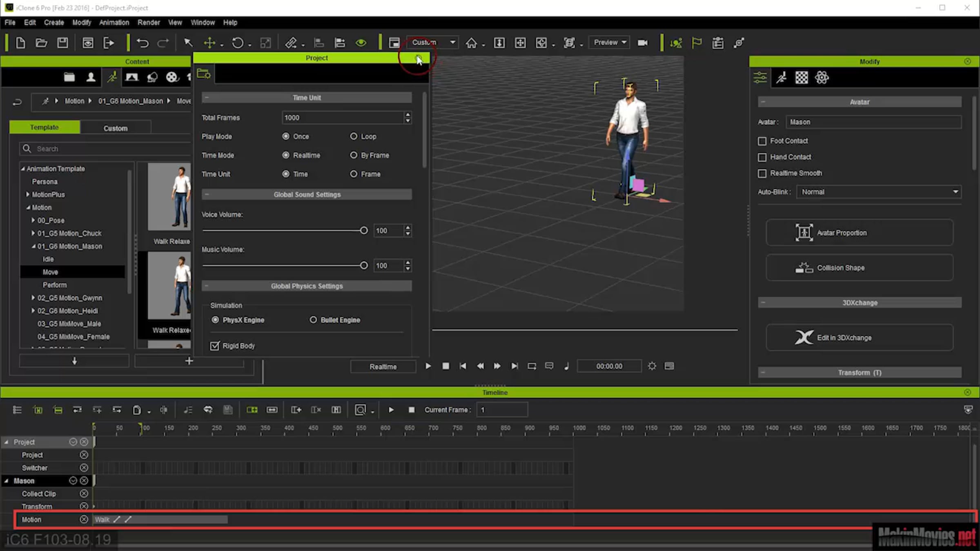Viewport: 980px width, 551px height.
Task: Enable the Foot Contact checkbox
Action: (x=762, y=141)
